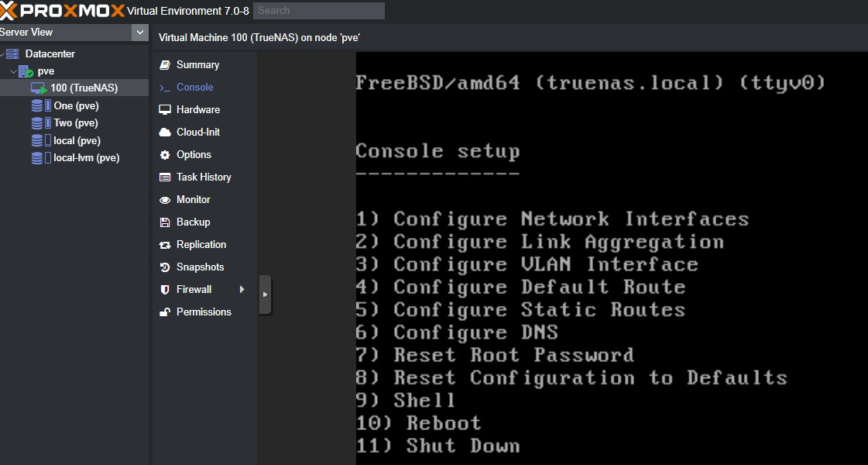Collapse the pve node expander

click(x=13, y=71)
